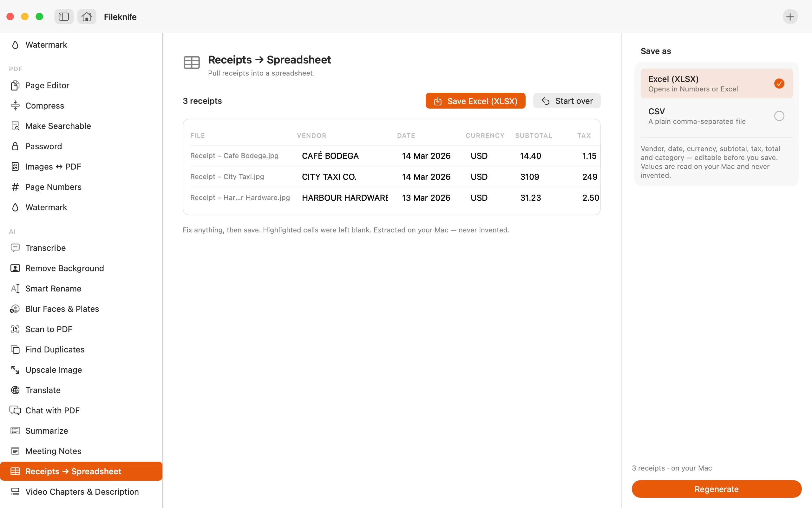812x508 pixels.
Task: Open Receipts → Spreadsheet sidebar item
Action: (81, 471)
